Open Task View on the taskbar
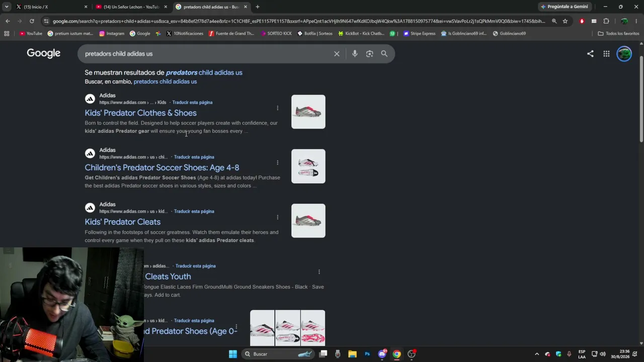 pos(323,354)
